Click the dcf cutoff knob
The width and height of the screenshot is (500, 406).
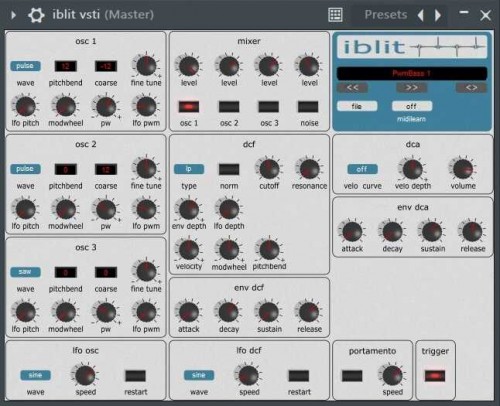[x=269, y=169]
